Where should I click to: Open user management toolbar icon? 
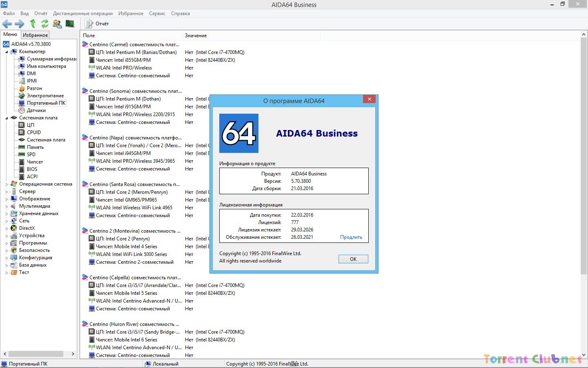pos(58,24)
